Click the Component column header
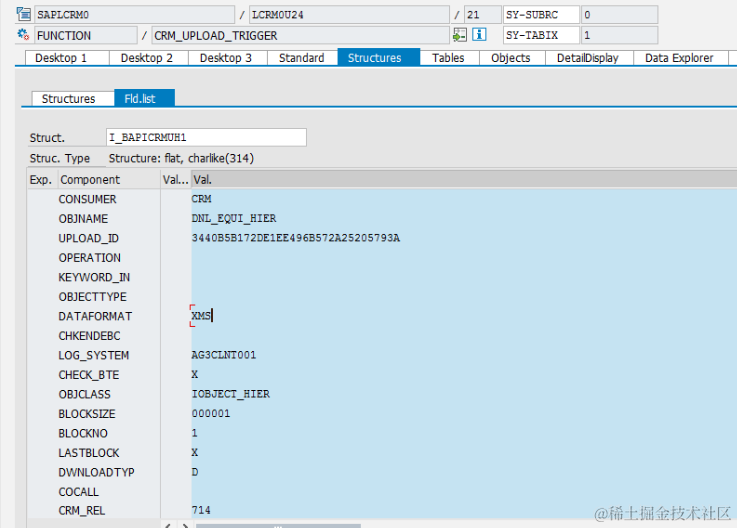Screen dimensions: 737x528 pos(109,180)
